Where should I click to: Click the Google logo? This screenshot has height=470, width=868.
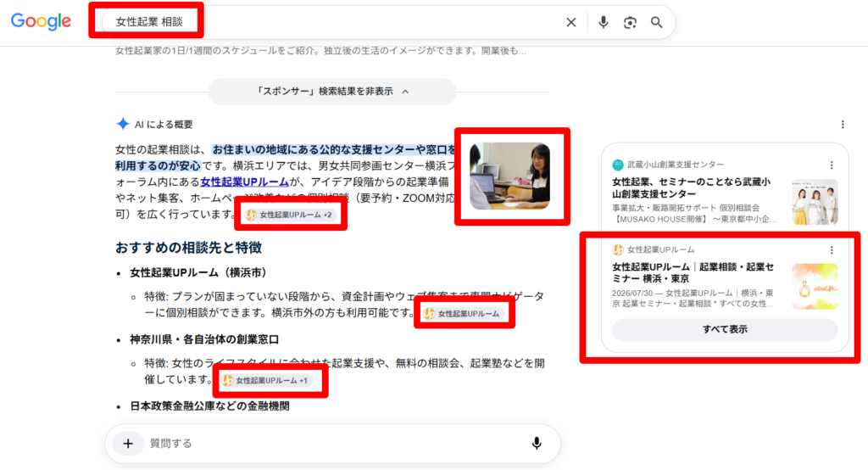pos(41,21)
